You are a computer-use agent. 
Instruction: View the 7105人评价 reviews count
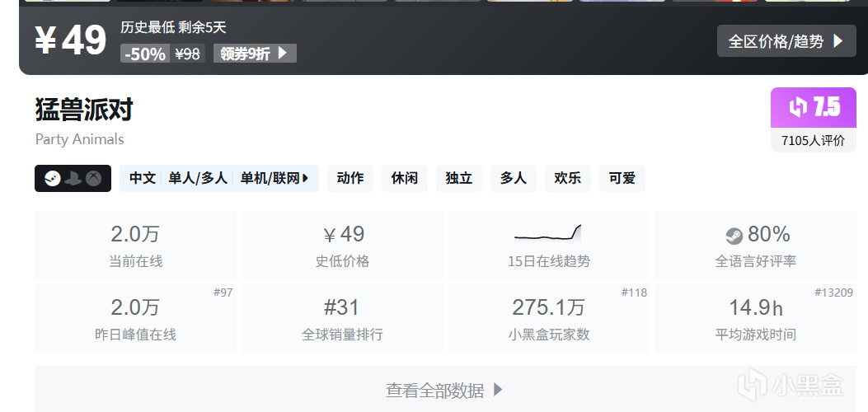point(814,140)
